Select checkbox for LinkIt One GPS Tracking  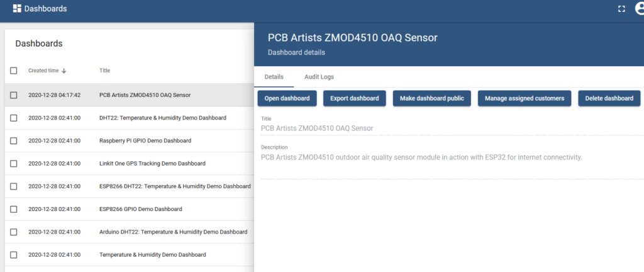[x=14, y=164]
